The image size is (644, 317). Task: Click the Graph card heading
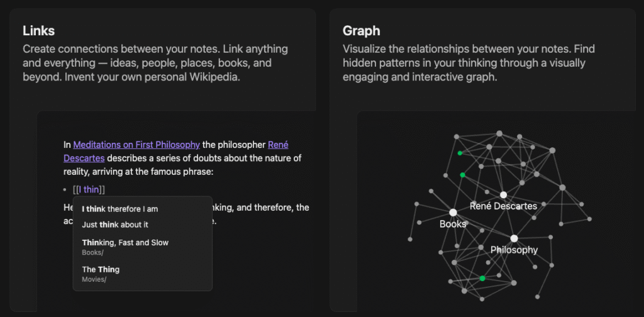pos(362,31)
